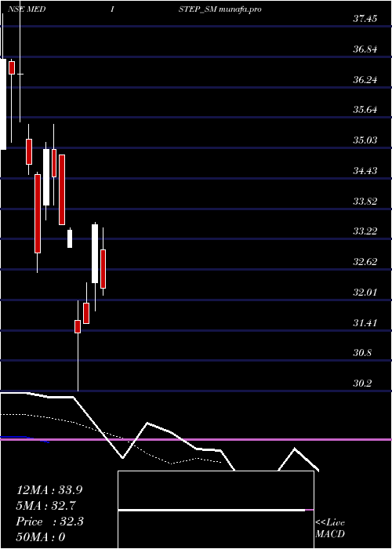Click the 36.24 price axis label

pyautogui.click(x=365, y=79)
